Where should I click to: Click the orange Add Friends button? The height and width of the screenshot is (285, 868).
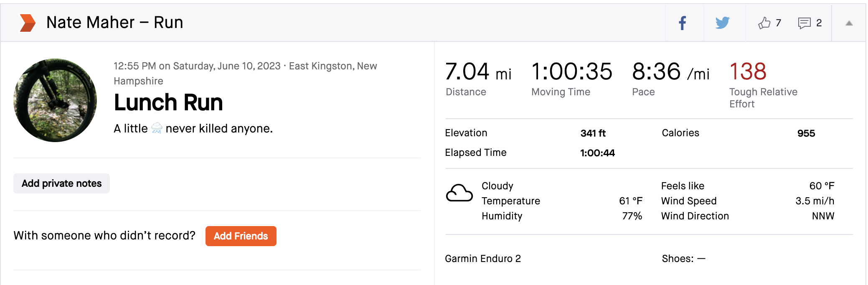tap(241, 236)
